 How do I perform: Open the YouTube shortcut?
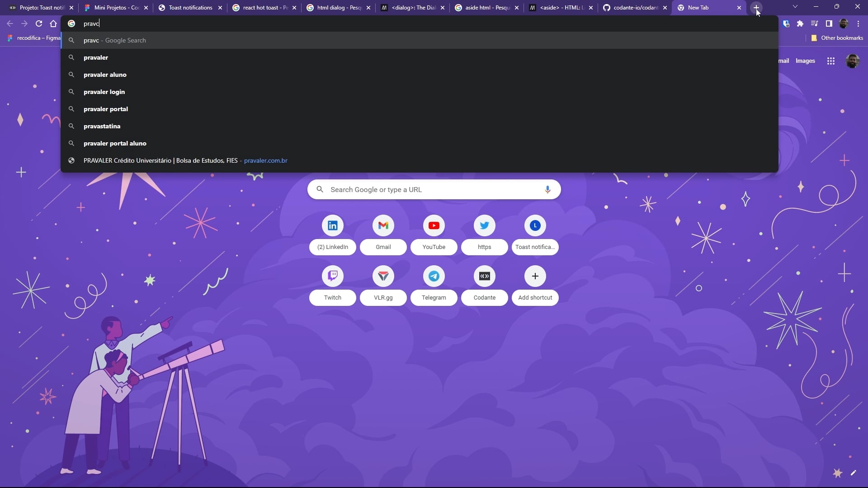(x=434, y=225)
